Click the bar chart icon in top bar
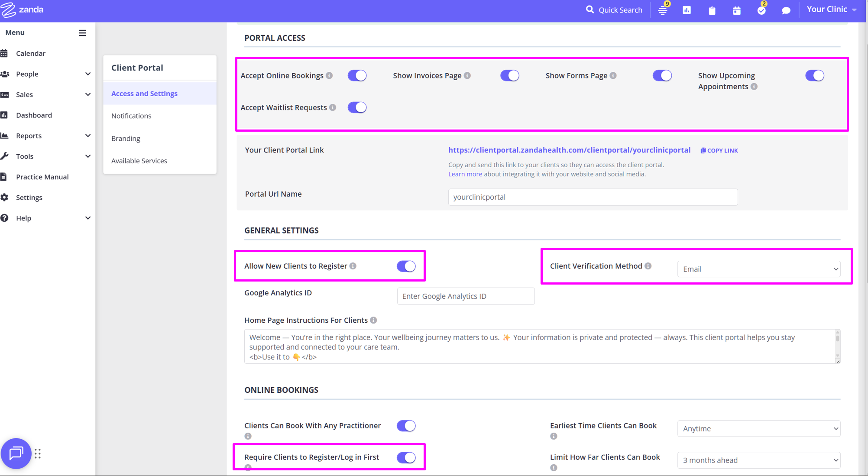The height and width of the screenshot is (476, 868). (x=687, y=10)
